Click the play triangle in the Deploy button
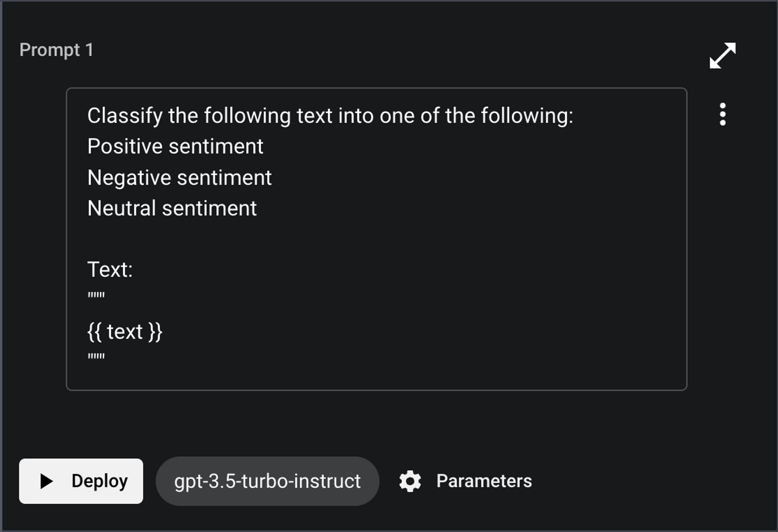This screenshot has height=532, width=778. tap(46, 481)
